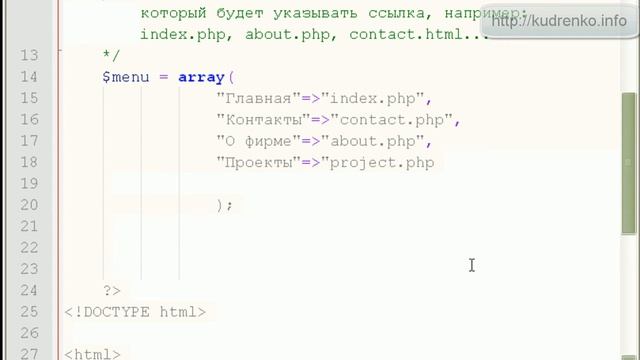Click line number 15 in gutter
The image size is (640, 360).
pos(29,98)
